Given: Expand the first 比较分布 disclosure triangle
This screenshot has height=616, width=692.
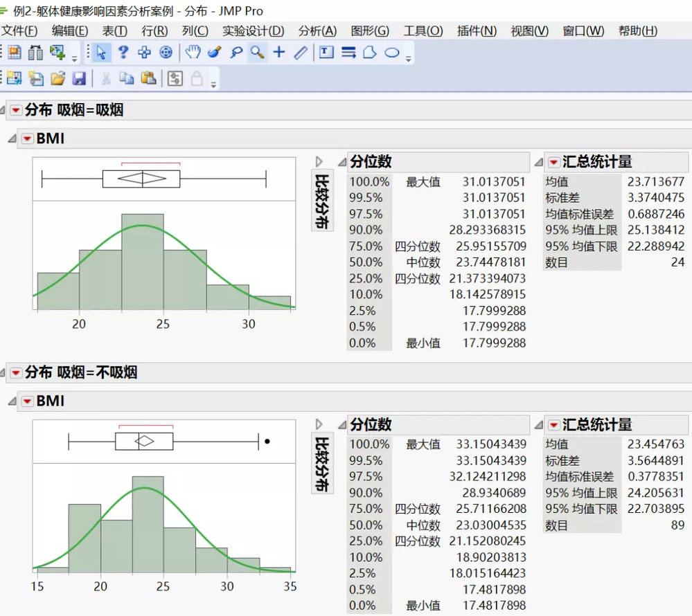Looking at the screenshot, I should tap(319, 162).
